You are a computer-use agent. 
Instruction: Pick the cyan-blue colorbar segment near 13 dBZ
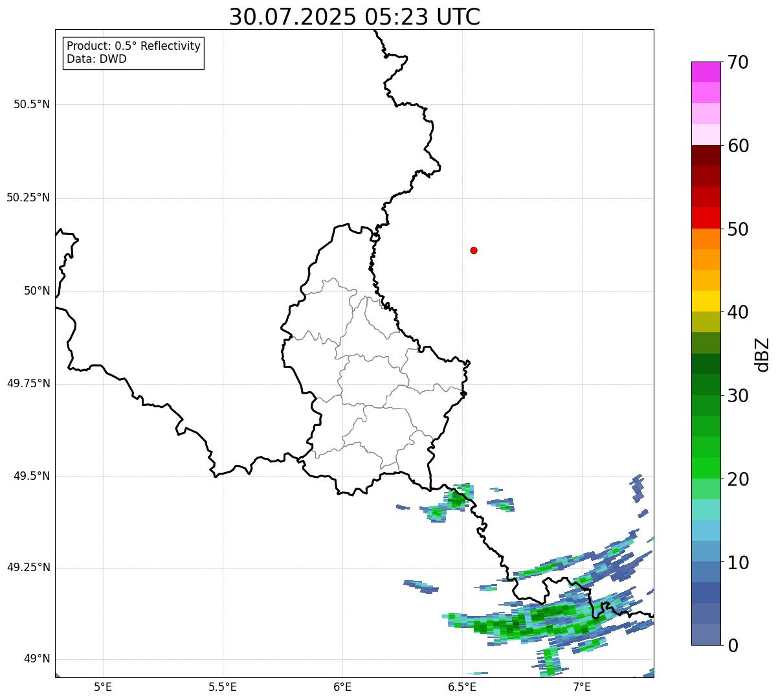coord(706,530)
